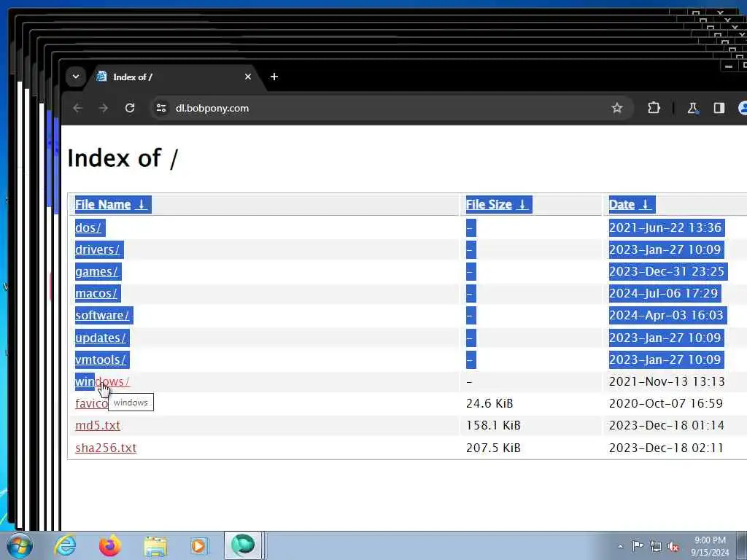The image size is (747, 560).
Task: Select the file size 207.5 KiB
Action: click(x=493, y=448)
